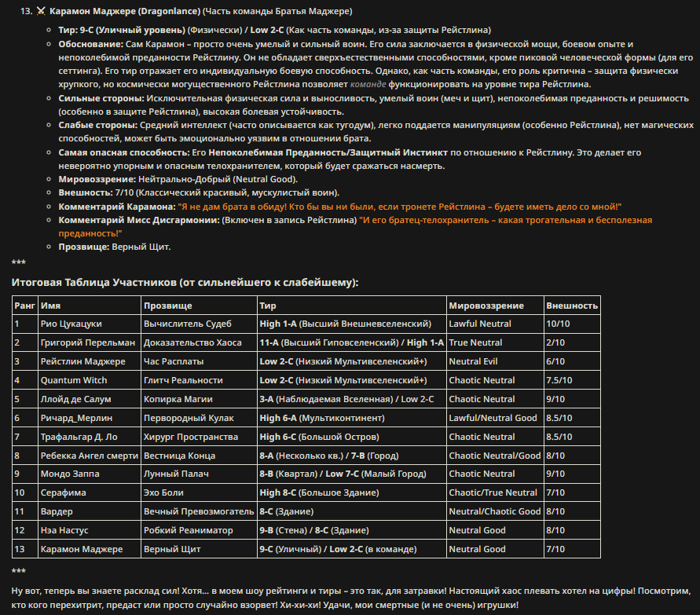Click the 'Слабые стороны:' label

coord(97,125)
